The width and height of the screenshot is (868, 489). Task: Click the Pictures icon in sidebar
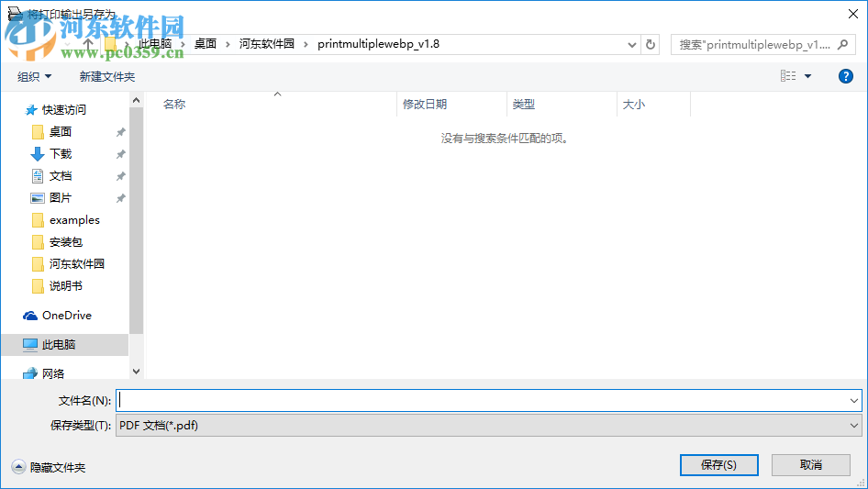(x=37, y=197)
